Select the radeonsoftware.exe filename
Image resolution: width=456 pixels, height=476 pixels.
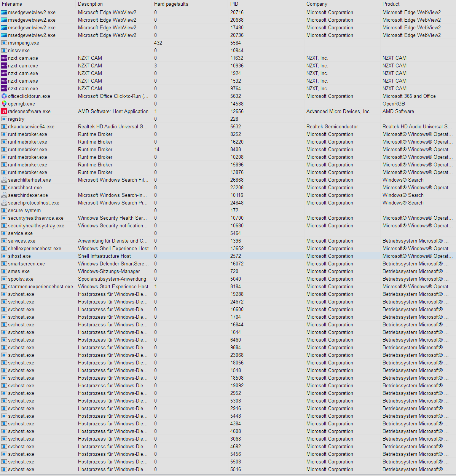point(29,111)
